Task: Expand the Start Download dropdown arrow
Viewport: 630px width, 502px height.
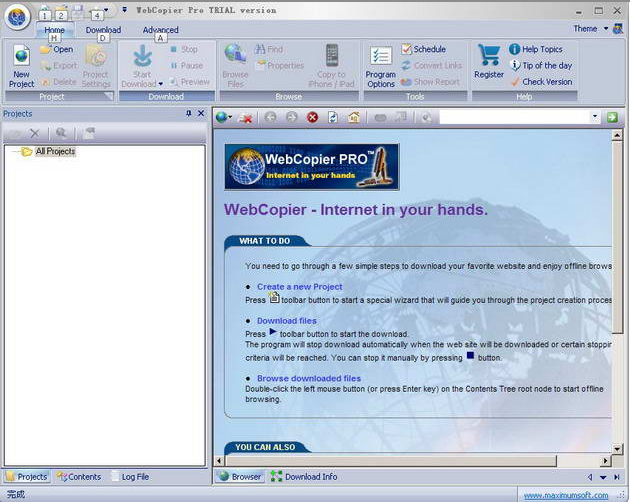Action: 161,84
